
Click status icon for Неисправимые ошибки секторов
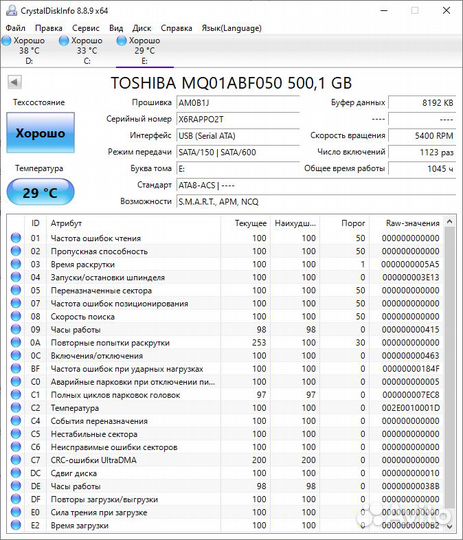click(x=16, y=447)
